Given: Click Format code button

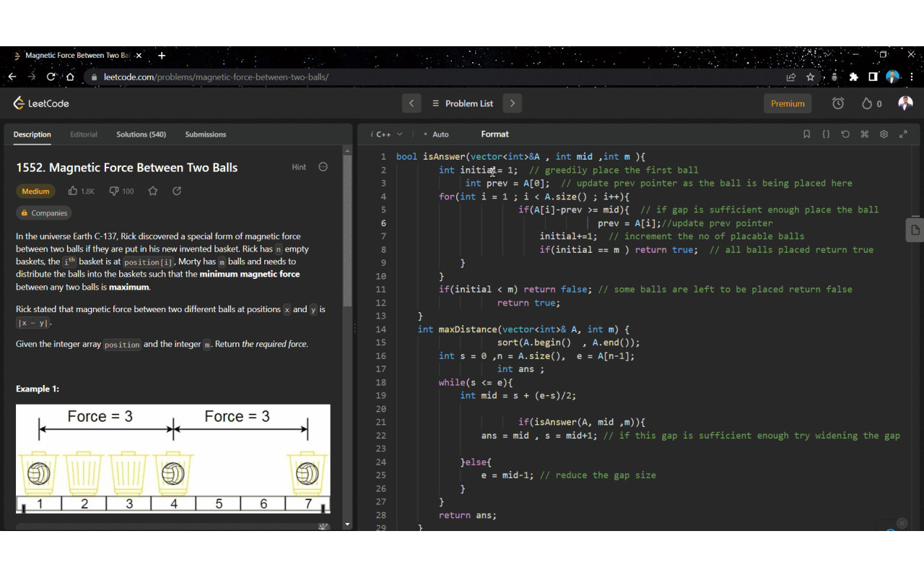Looking at the screenshot, I should [494, 134].
